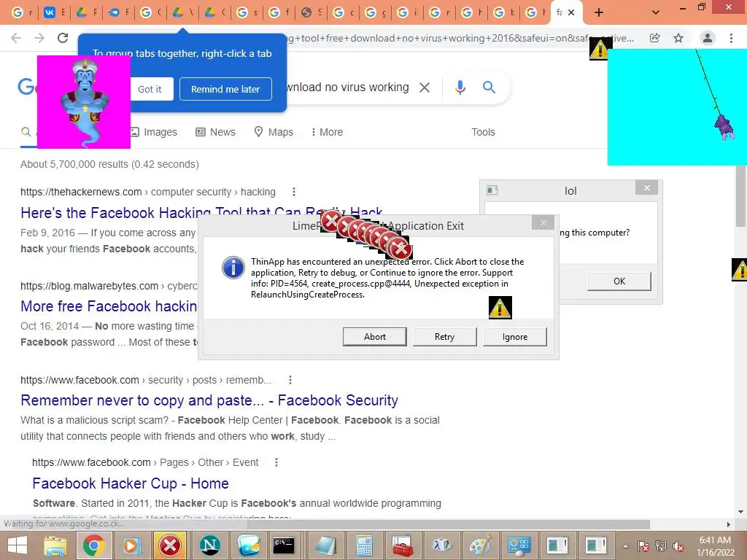Click the cyan window with purple hanging figure
Viewport: 747px width, 560px height.
click(x=677, y=106)
